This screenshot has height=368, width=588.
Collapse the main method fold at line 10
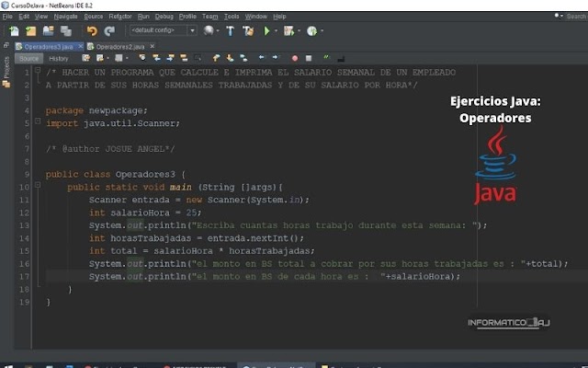click(x=38, y=185)
